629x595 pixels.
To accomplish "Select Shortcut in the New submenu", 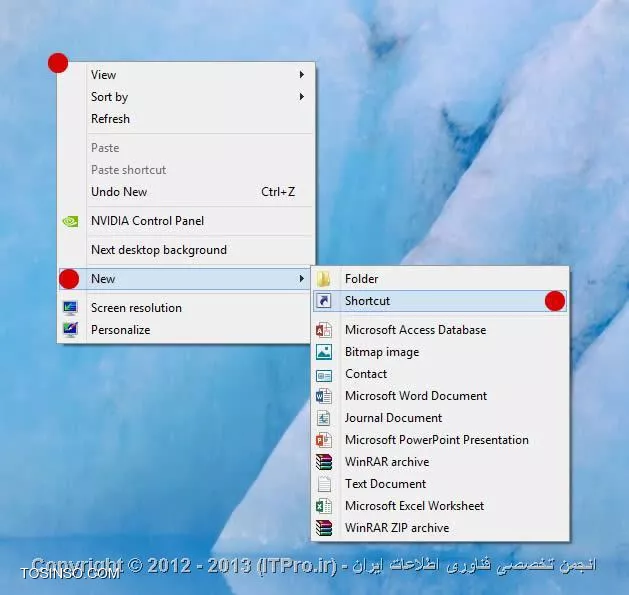I will 440,301.
